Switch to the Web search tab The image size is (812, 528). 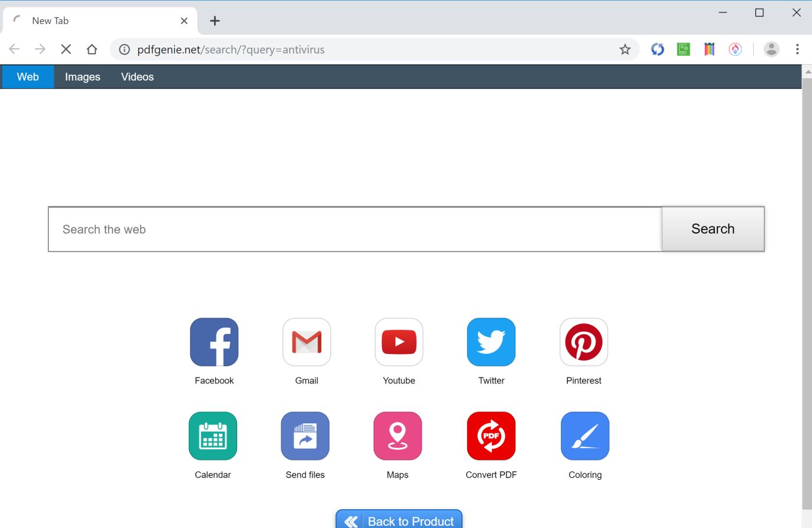28,77
